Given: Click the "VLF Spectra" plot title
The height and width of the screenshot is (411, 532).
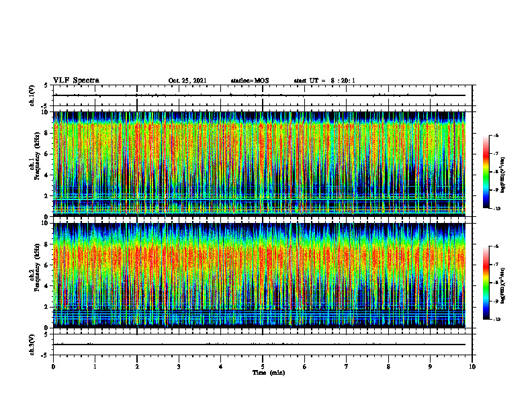Looking at the screenshot, I should (76, 81).
